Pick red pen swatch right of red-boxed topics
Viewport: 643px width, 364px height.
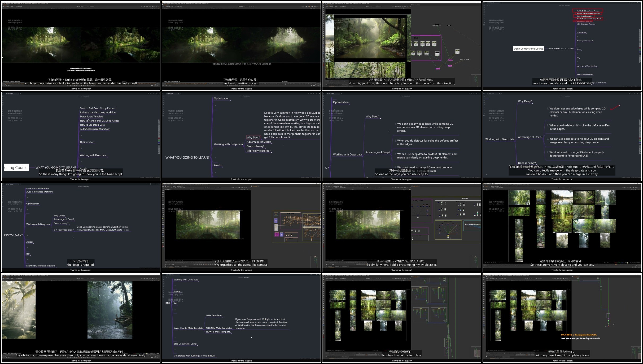coord(640,48)
